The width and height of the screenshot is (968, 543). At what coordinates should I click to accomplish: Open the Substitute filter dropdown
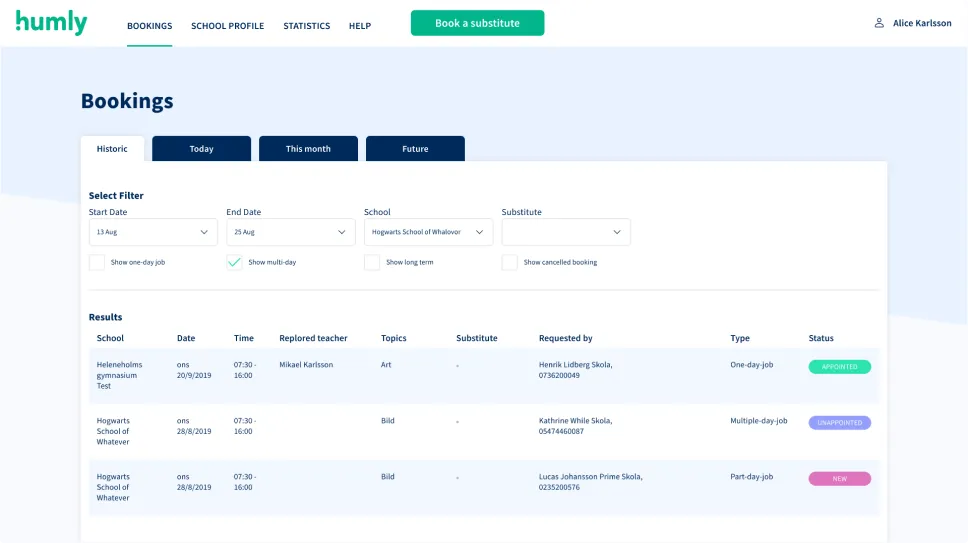[x=566, y=232]
